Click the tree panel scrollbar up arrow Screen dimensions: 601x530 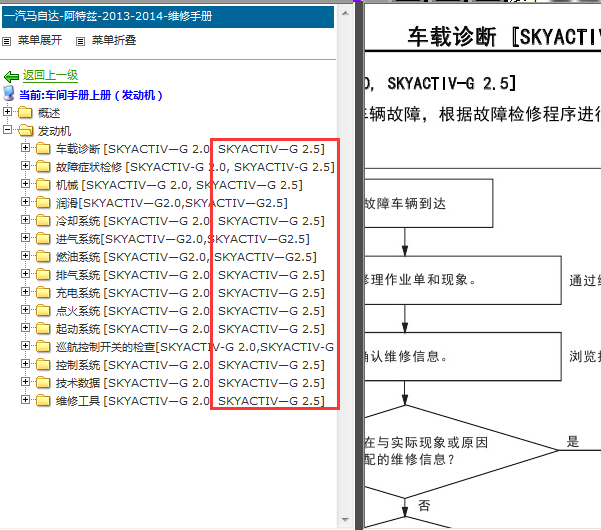(x=345, y=13)
